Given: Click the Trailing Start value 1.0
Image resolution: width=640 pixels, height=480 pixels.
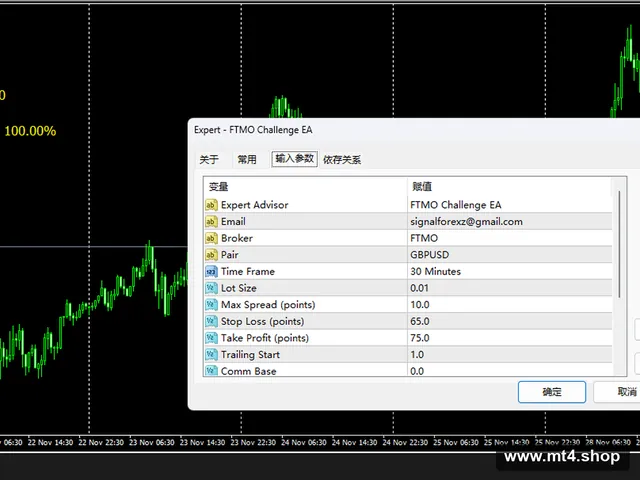Looking at the screenshot, I should tap(417, 355).
